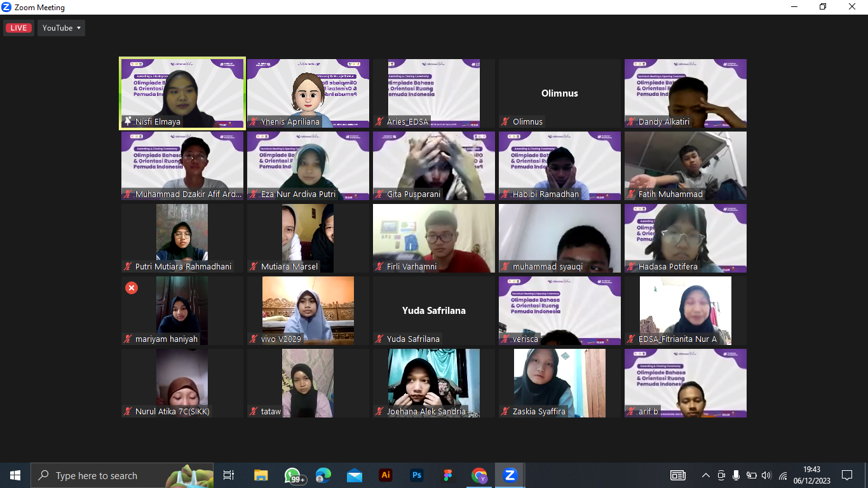
Task: Select the Yuda Safrilana participant tile
Action: click(433, 311)
